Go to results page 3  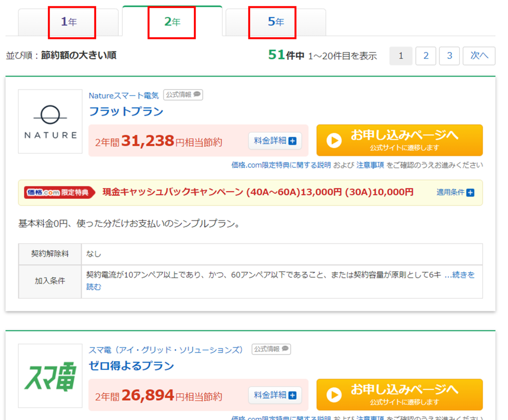(x=450, y=55)
